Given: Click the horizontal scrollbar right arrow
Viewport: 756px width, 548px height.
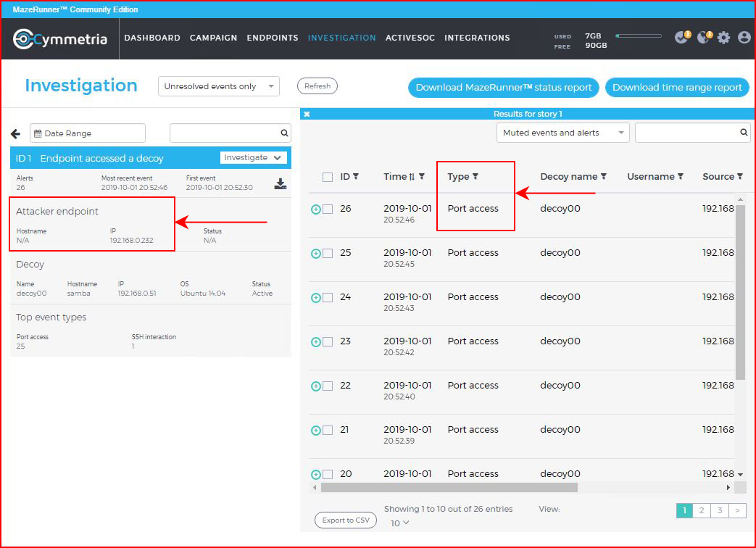Looking at the screenshot, I should click(x=728, y=487).
